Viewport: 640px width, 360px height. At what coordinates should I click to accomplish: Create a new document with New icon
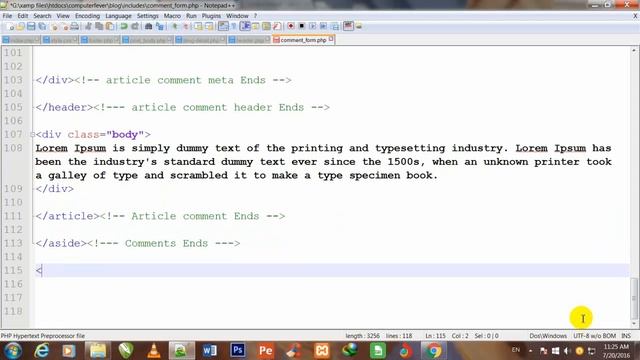[10, 26]
